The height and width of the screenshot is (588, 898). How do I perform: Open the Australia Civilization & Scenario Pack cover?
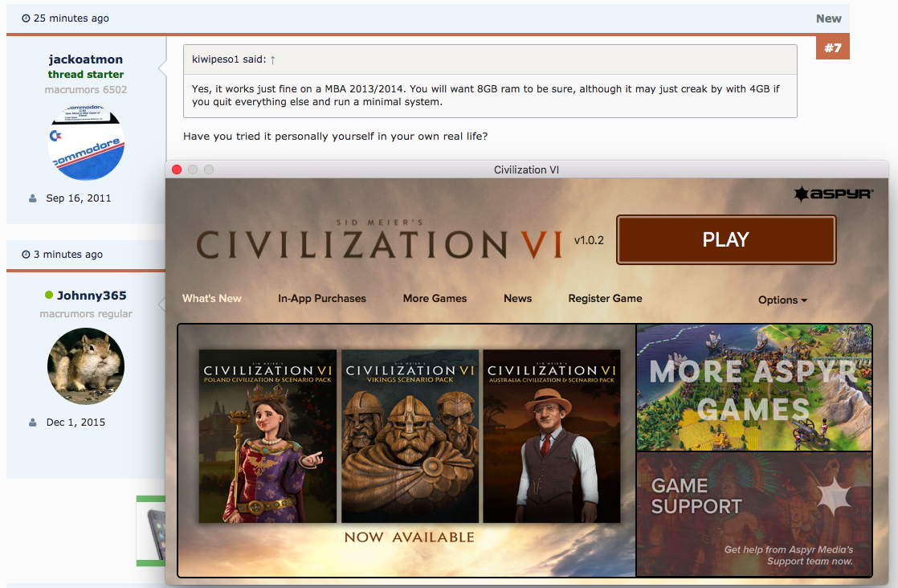(x=552, y=436)
